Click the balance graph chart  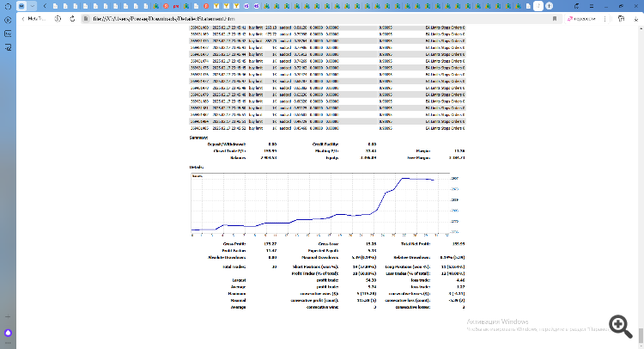(325, 205)
